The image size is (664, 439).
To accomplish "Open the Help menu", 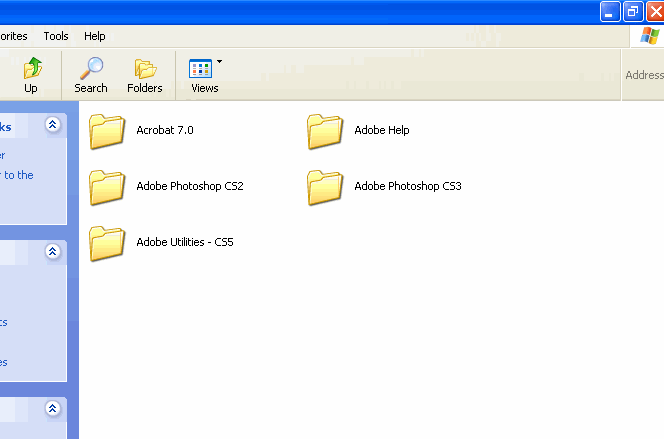I will (x=95, y=36).
